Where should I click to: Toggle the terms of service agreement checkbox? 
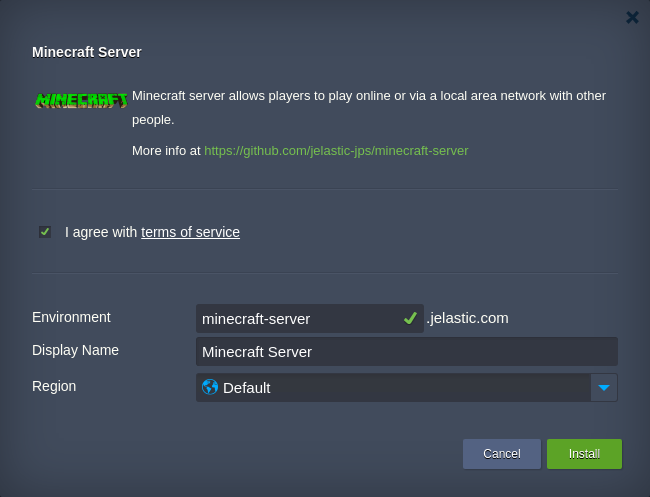(45, 232)
